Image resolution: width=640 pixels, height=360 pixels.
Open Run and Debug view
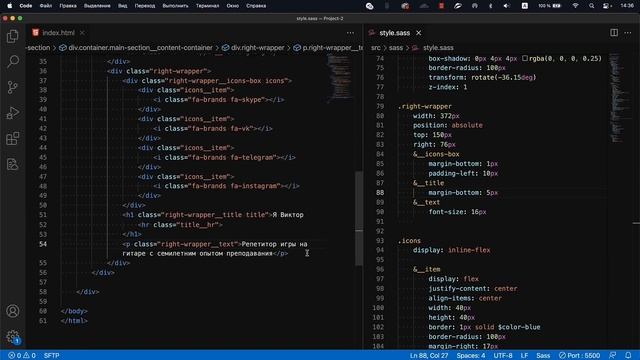pyautogui.click(x=13, y=113)
